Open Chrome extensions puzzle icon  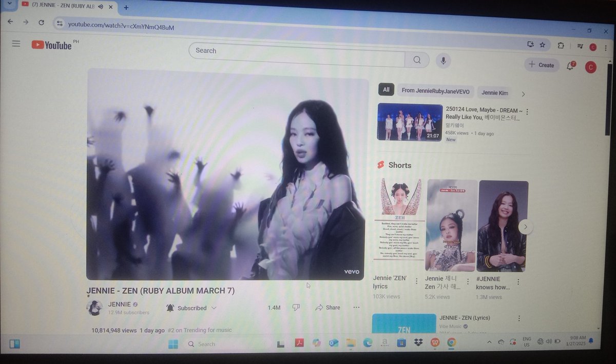click(561, 45)
